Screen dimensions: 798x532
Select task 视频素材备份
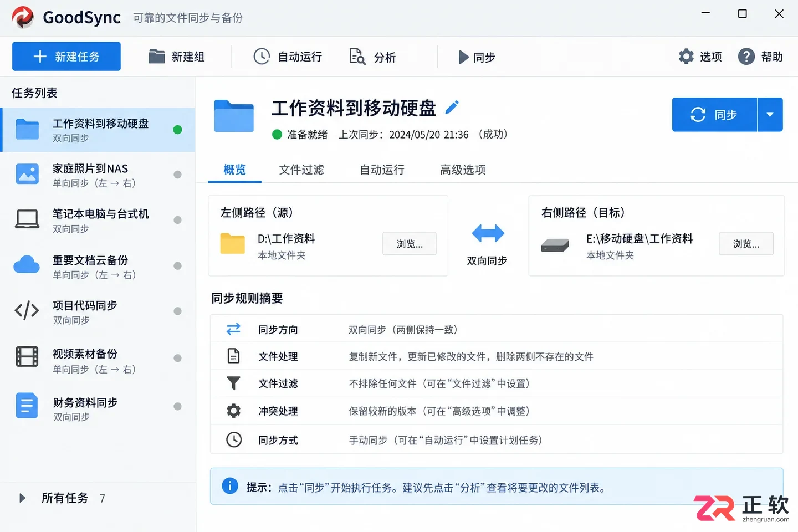click(98, 360)
